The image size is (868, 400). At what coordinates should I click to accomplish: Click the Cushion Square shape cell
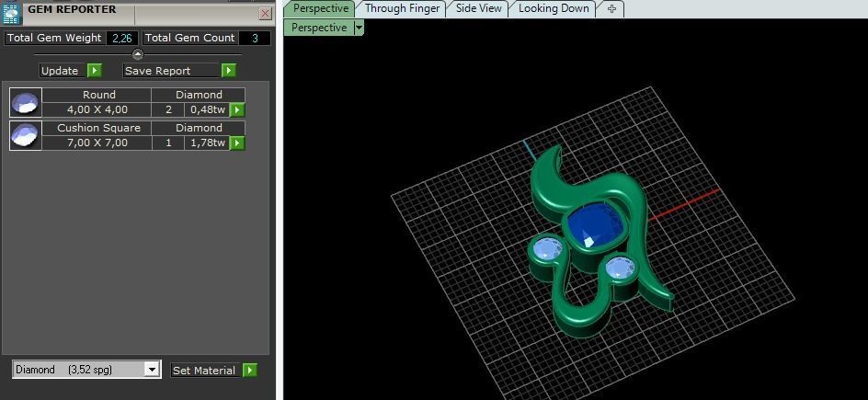(97, 129)
